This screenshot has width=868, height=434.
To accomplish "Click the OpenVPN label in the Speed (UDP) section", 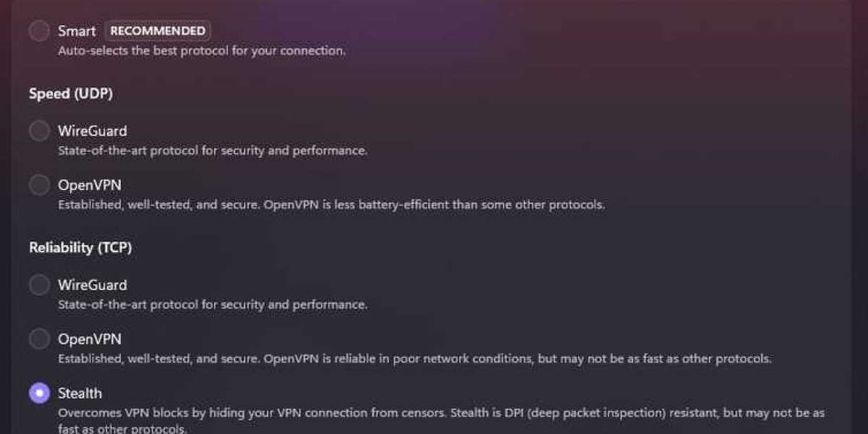I will [x=90, y=185].
